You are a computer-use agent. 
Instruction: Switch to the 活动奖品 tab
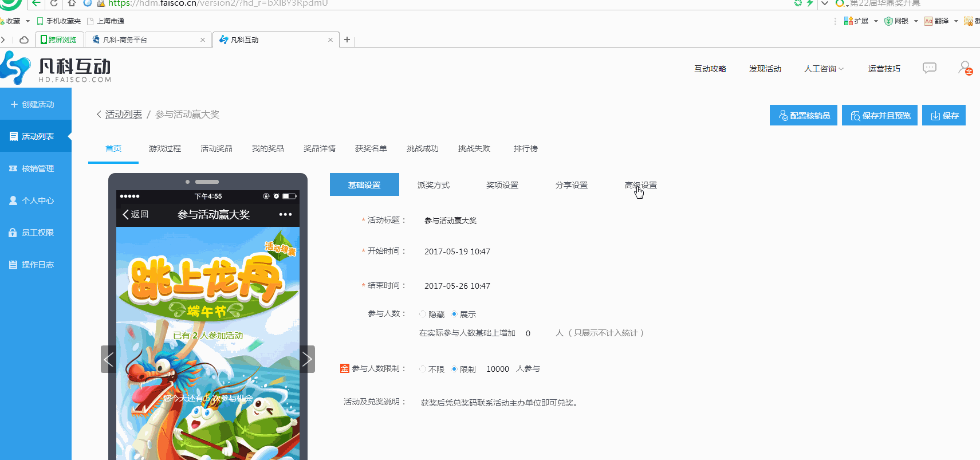pyautogui.click(x=217, y=148)
